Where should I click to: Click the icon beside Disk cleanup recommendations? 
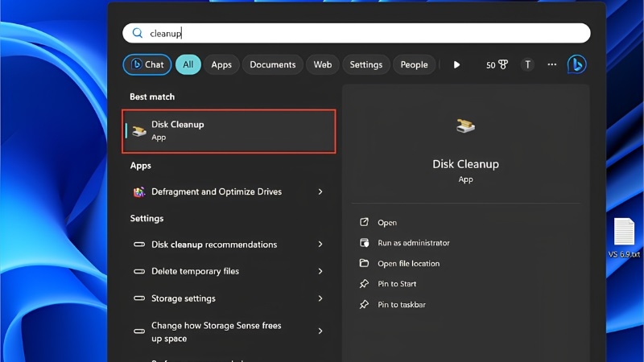pos(139,245)
